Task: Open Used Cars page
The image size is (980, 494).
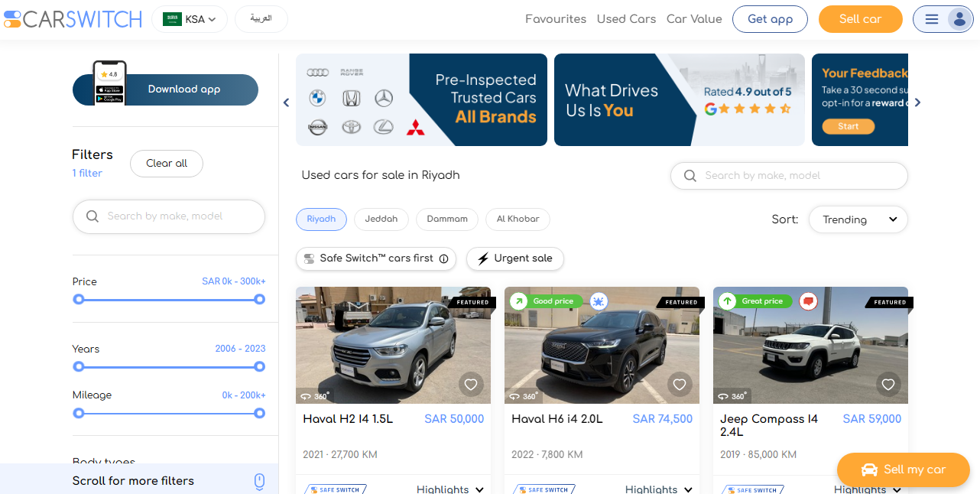Action: pos(626,19)
